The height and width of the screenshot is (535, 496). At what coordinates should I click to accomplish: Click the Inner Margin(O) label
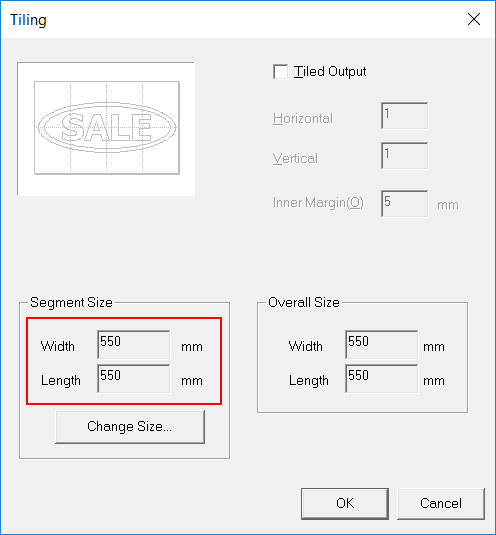(x=318, y=203)
